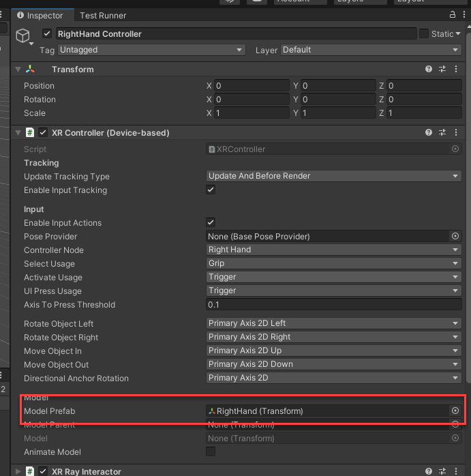
Task: Open the Static flags dropdown arrow
Action: 458,33
